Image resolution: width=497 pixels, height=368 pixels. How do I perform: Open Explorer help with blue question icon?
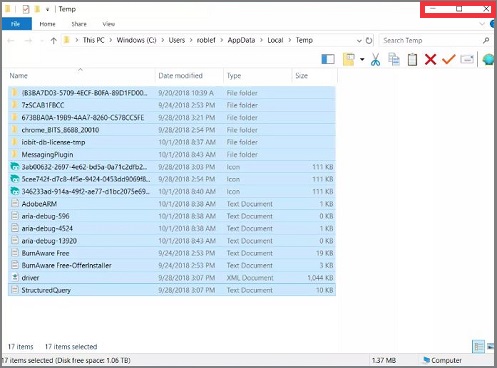[493, 24]
